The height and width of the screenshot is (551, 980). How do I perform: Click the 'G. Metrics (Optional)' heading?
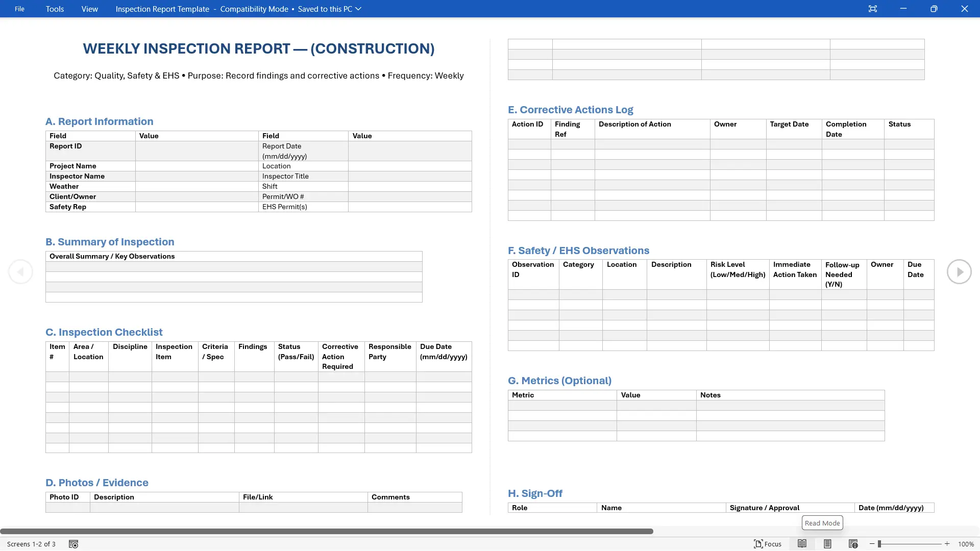pos(559,381)
